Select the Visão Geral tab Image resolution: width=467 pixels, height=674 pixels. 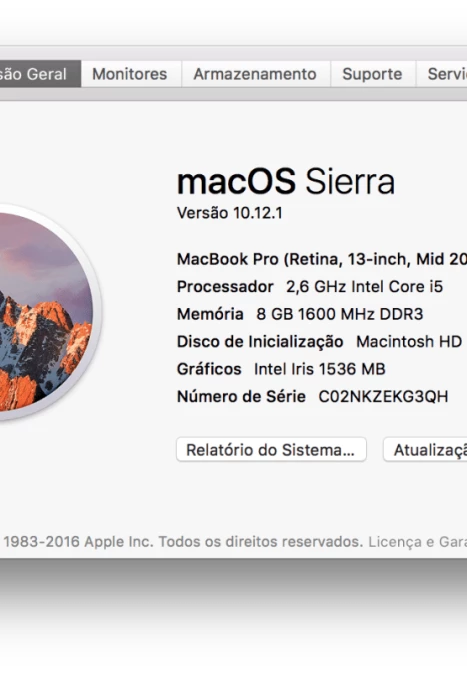(x=40, y=74)
